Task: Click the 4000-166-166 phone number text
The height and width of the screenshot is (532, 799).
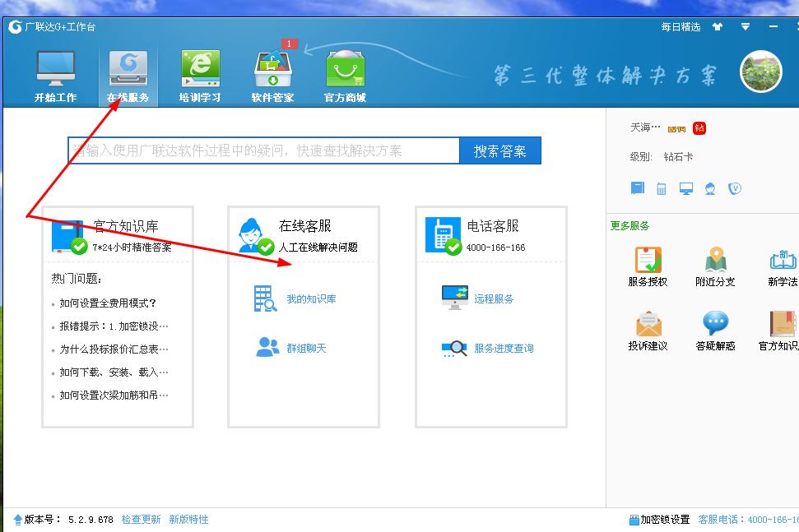Action: tap(496, 247)
